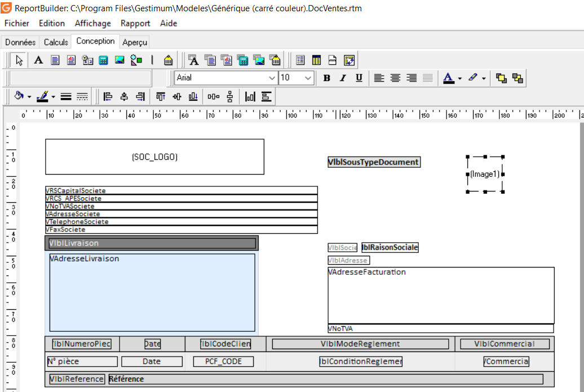Pick the Line component tool
Image resolution: width=584 pixels, height=392 pixels.
152,60
